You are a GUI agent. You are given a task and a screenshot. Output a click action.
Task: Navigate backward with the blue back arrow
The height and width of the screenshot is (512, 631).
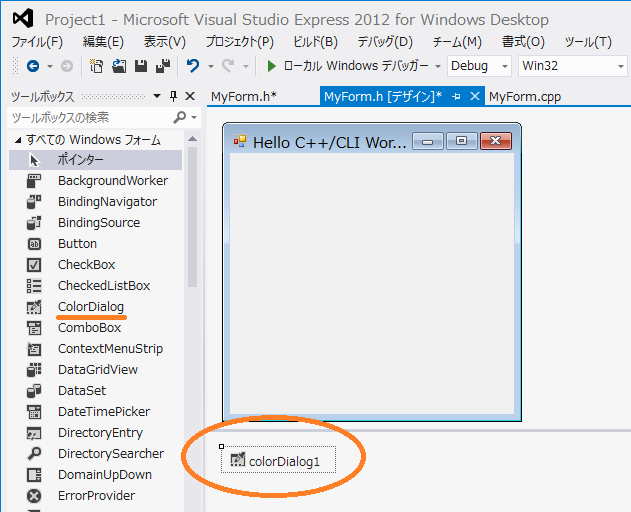pyautogui.click(x=33, y=66)
